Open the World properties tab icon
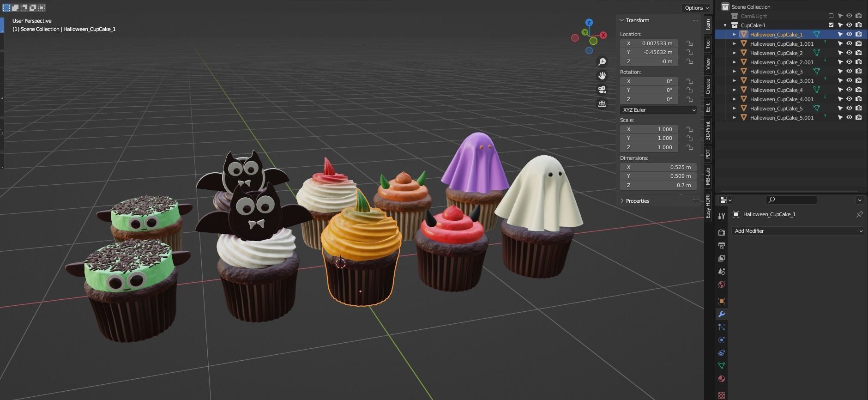 [x=722, y=284]
